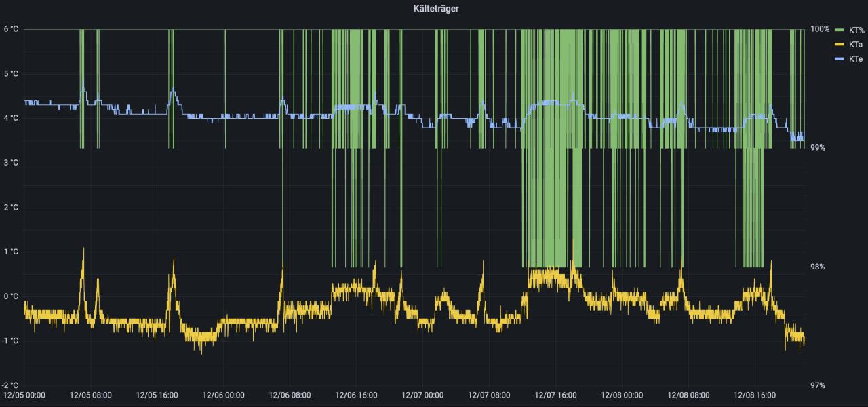Click the yellow KTa legend color swatch
The height and width of the screenshot is (407, 868).
tap(840, 44)
